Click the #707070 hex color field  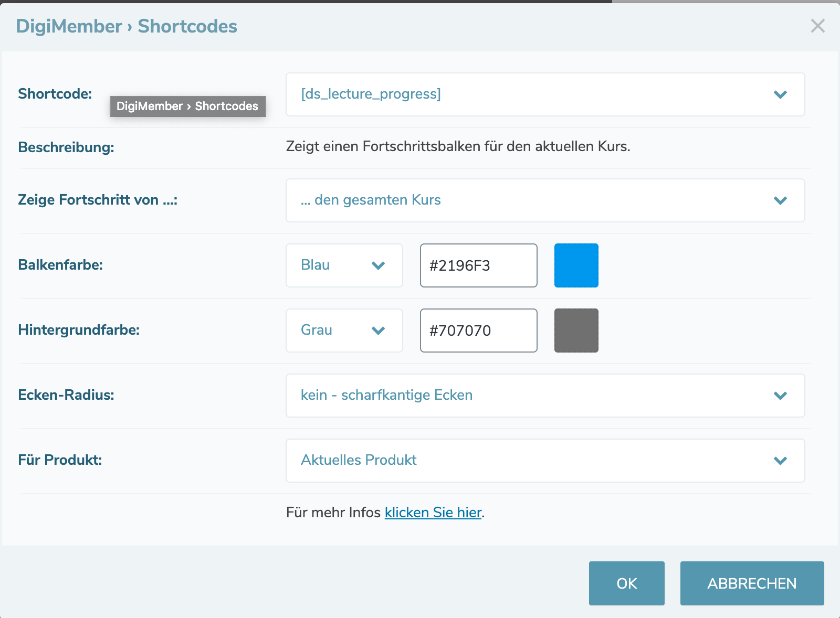[478, 331]
